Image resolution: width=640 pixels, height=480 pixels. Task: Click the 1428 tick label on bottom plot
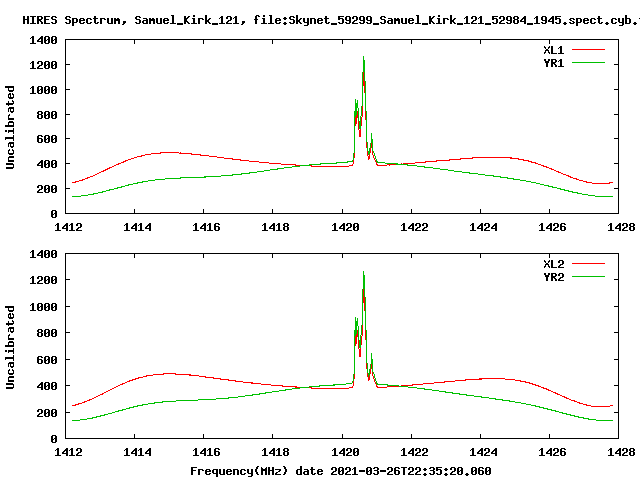coord(621,452)
